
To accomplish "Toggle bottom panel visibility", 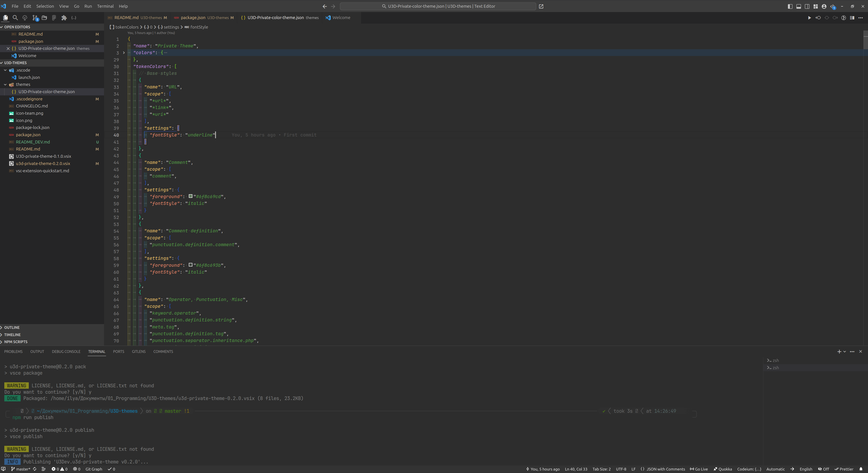I will click(x=798, y=6).
